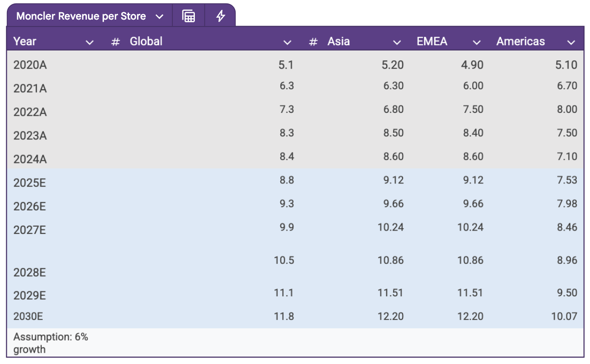Click the 2022A EMEA value 7.50

[x=473, y=109]
